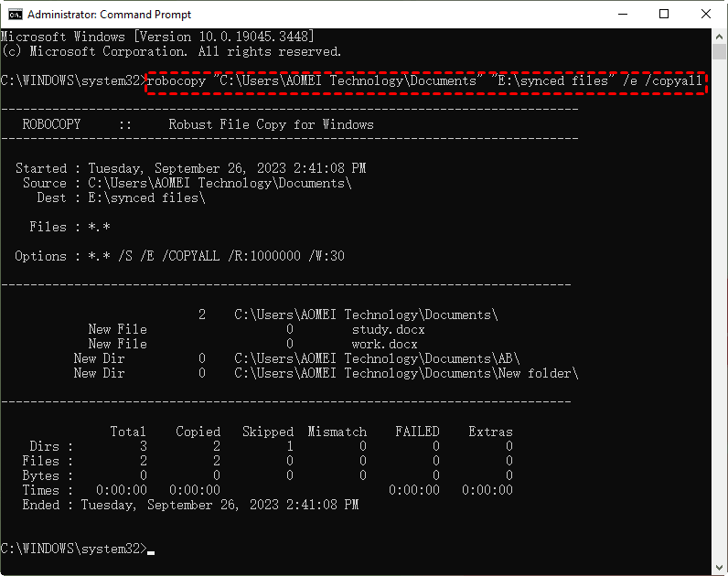Click the highlighted robocopy command line
The image size is (728, 576).
(426, 81)
